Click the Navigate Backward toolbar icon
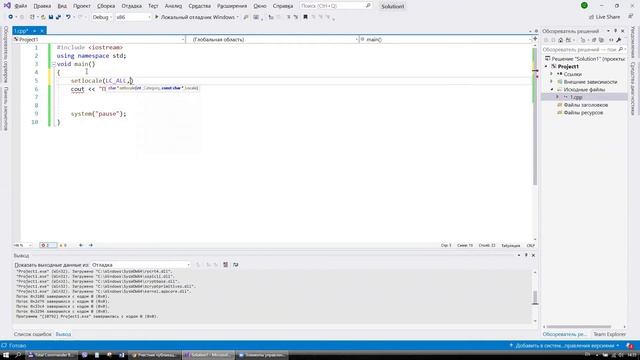Screen dimensions: 640x360 (x=11, y=17)
